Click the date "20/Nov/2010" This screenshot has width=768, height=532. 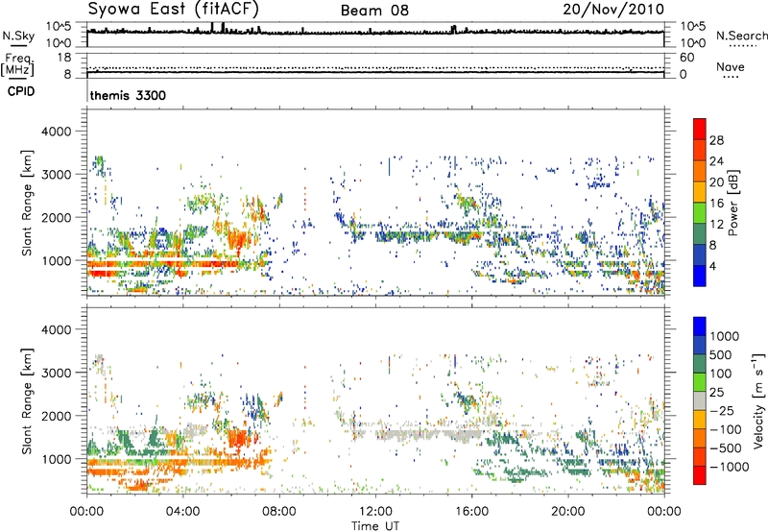click(613, 9)
